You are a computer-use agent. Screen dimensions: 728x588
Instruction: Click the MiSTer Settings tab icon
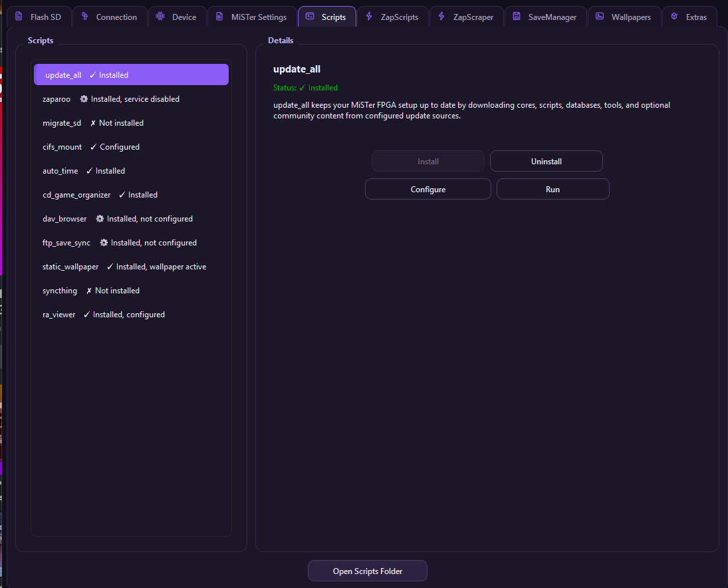(x=219, y=16)
